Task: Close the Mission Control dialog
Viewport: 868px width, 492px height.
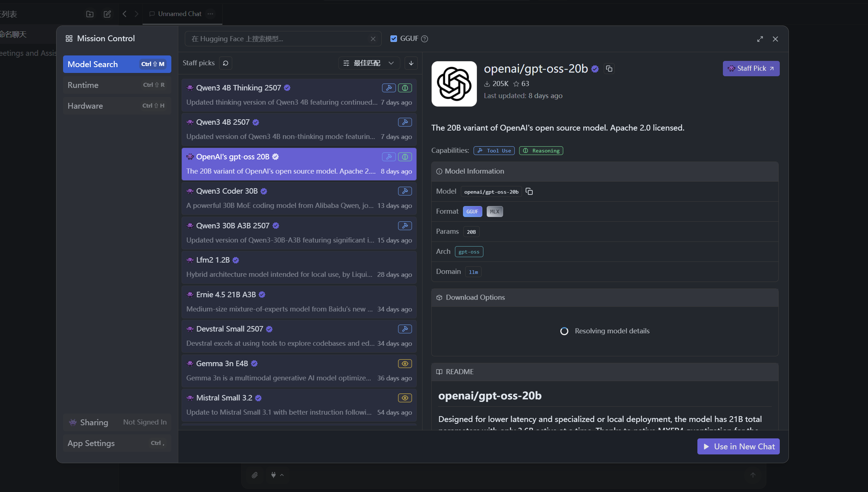Action: tap(775, 39)
